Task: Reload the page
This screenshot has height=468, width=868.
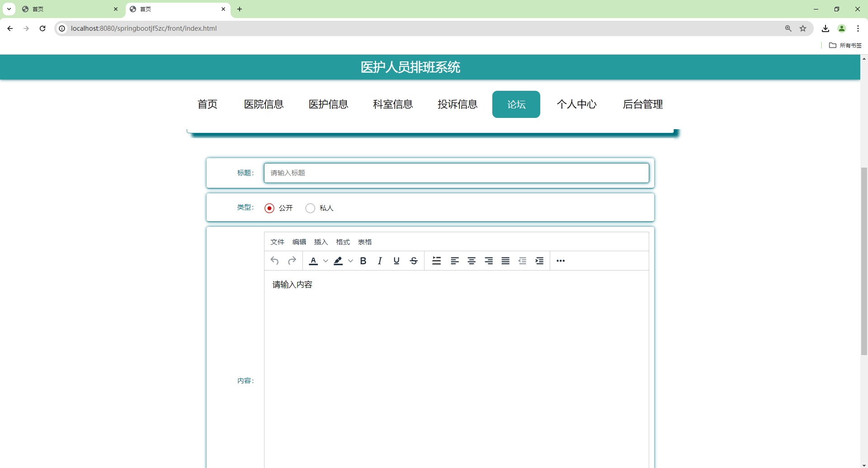Action: 42,28
